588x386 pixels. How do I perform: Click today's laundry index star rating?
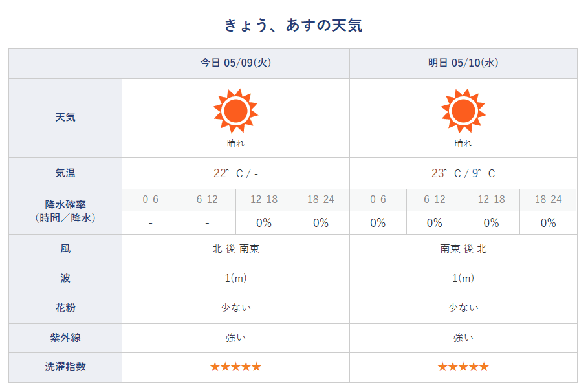coord(235,367)
